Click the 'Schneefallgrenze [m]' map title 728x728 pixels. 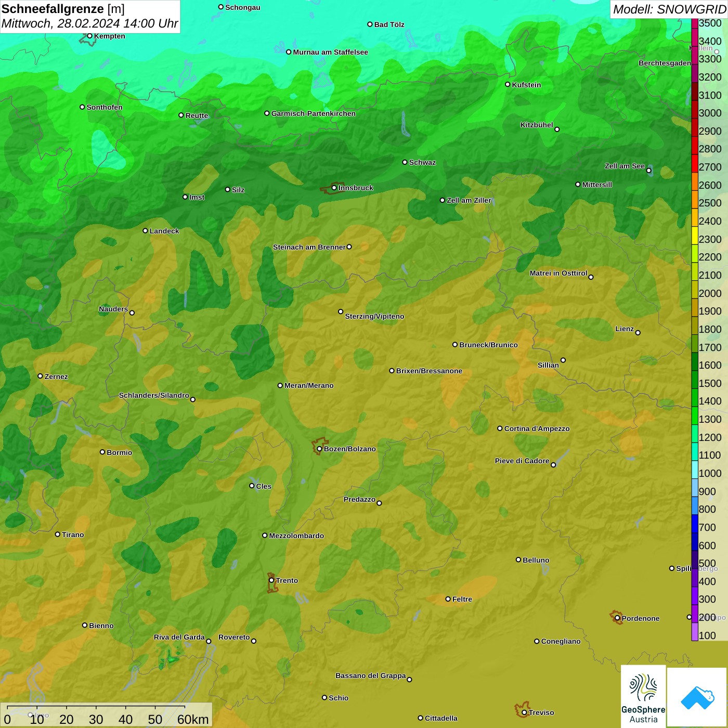63,9
